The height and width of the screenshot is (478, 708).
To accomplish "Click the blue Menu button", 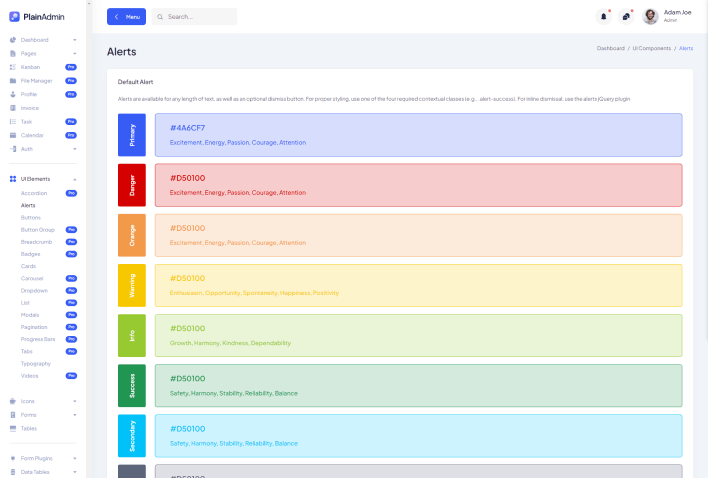I will (x=126, y=17).
